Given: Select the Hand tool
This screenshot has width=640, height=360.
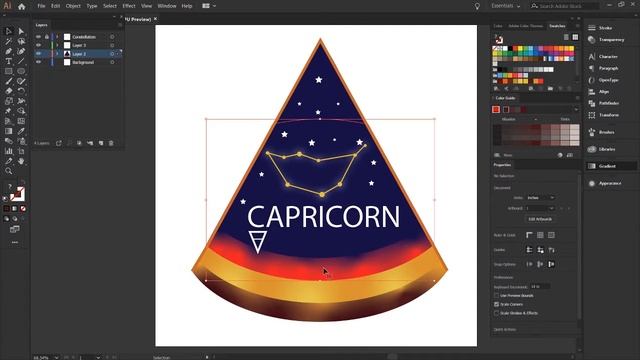Looking at the screenshot, I should (x=21, y=161).
